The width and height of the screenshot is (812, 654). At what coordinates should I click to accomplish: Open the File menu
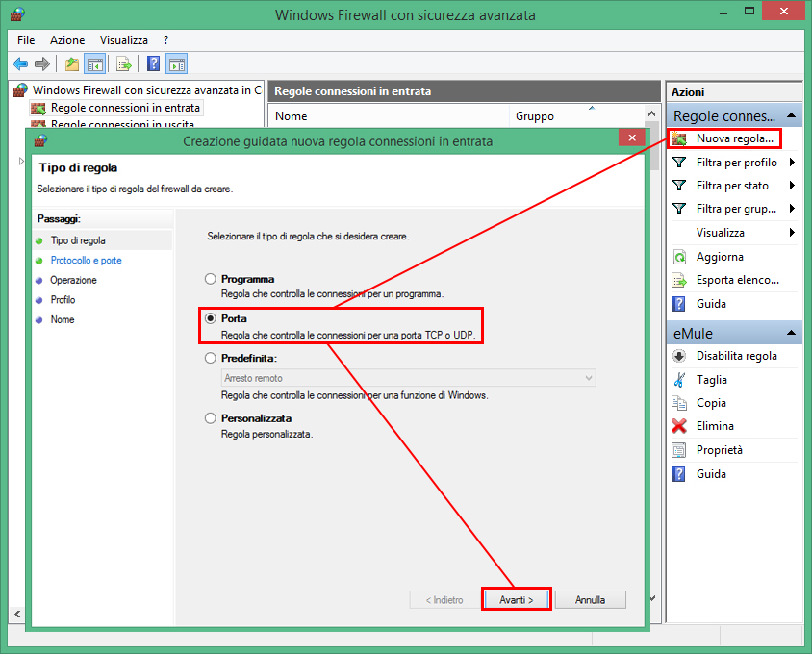[26, 40]
